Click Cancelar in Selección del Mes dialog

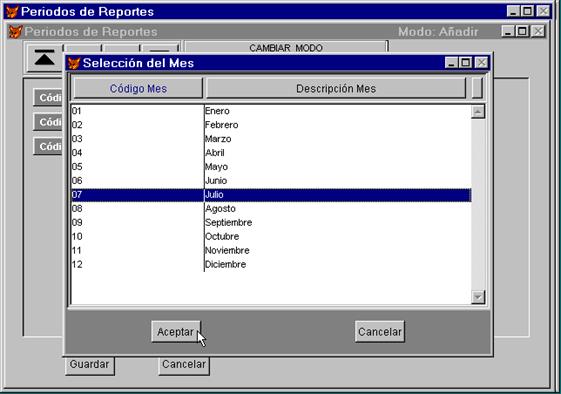pyautogui.click(x=380, y=332)
